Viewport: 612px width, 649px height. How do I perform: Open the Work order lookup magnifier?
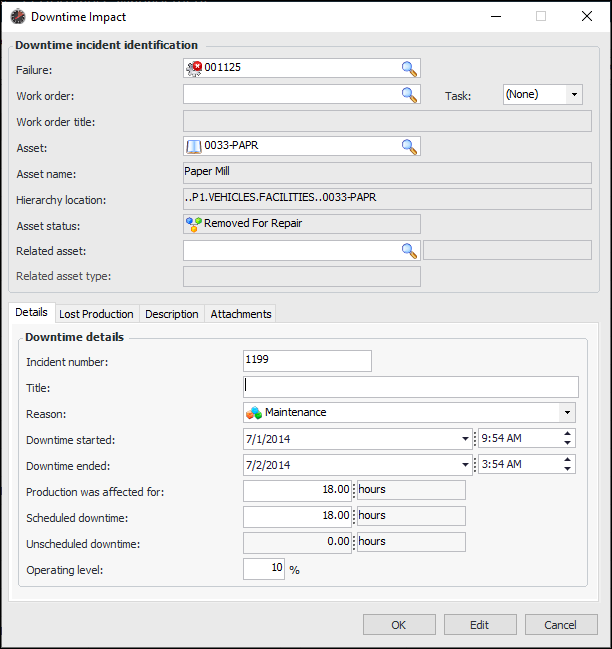tap(409, 94)
